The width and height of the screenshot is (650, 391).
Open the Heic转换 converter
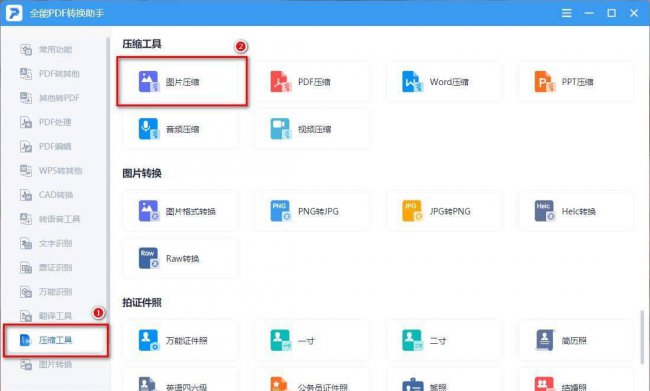576,211
